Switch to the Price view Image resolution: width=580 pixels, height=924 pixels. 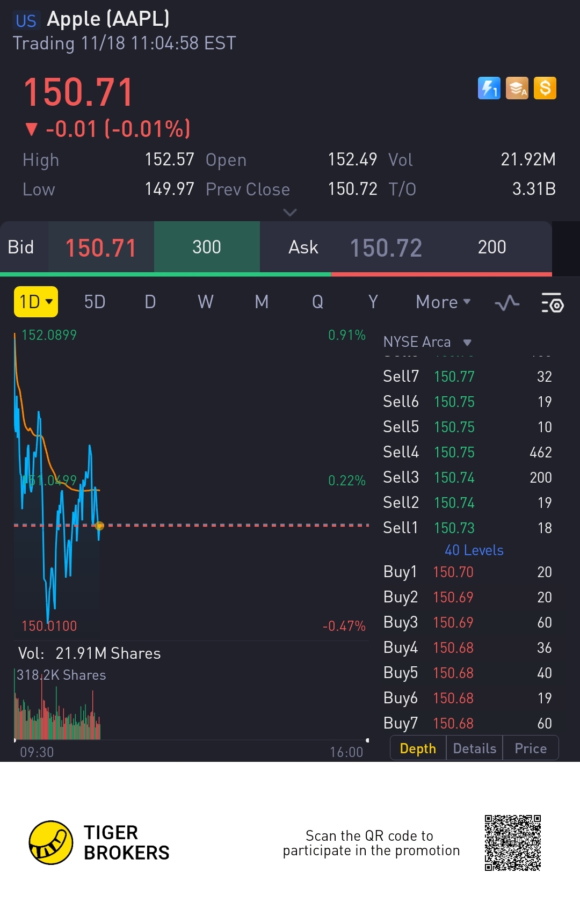coord(531,748)
